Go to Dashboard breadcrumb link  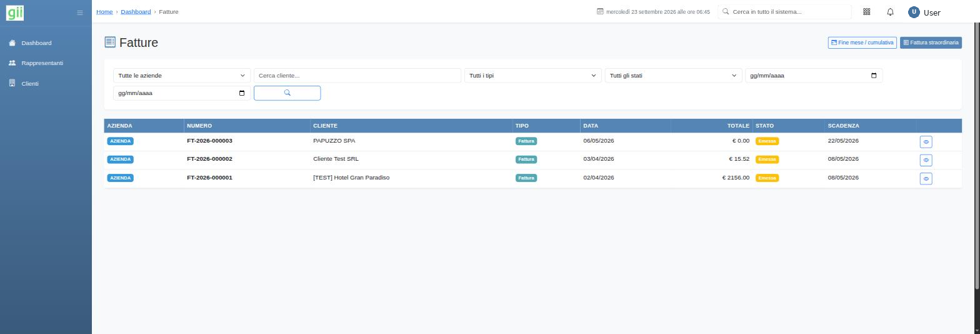click(x=136, y=12)
